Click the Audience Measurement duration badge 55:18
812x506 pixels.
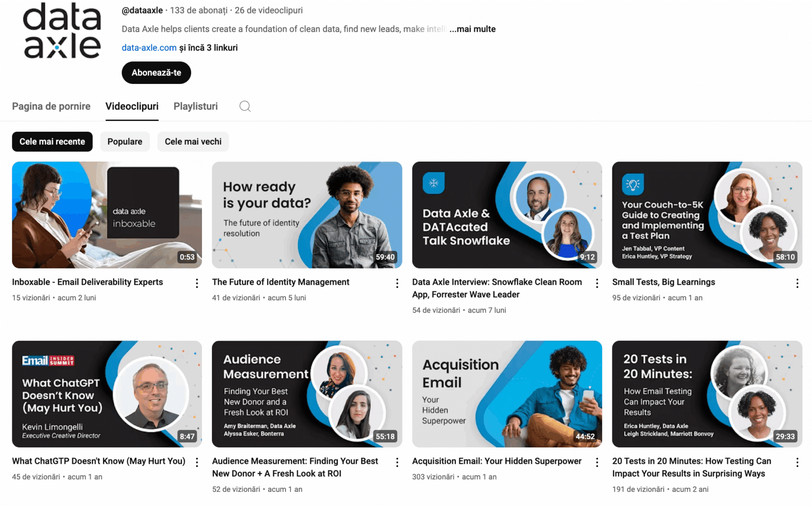tap(385, 436)
